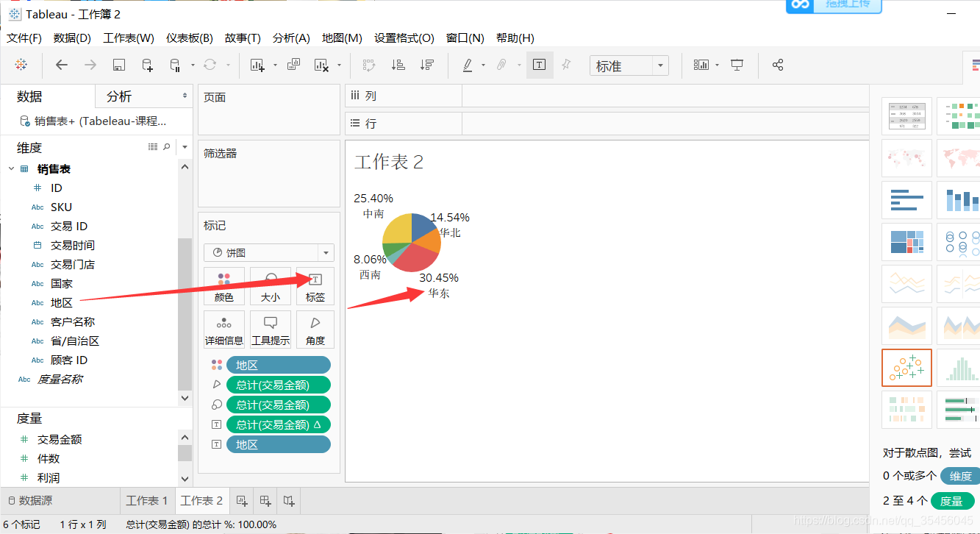Sort descending from the toolbar
980x534 pixels.
[426, 65]
